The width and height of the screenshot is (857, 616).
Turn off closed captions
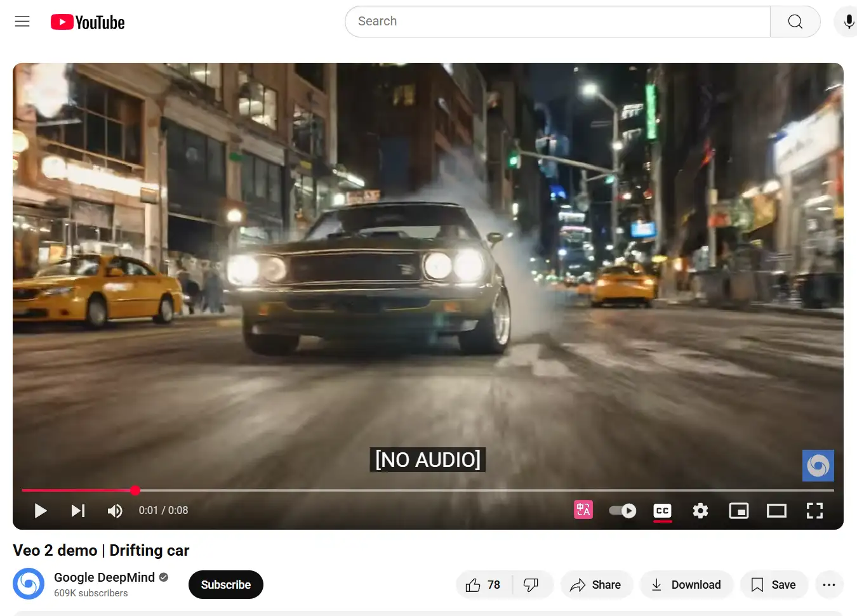(x=662, y=511)
